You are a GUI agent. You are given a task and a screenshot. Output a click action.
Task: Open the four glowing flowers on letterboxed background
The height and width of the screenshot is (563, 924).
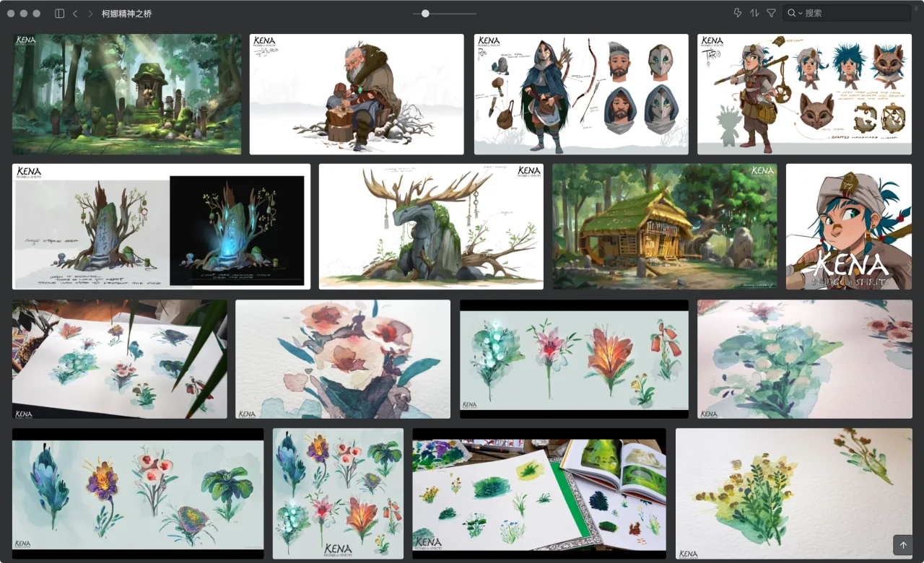point(575,359)
